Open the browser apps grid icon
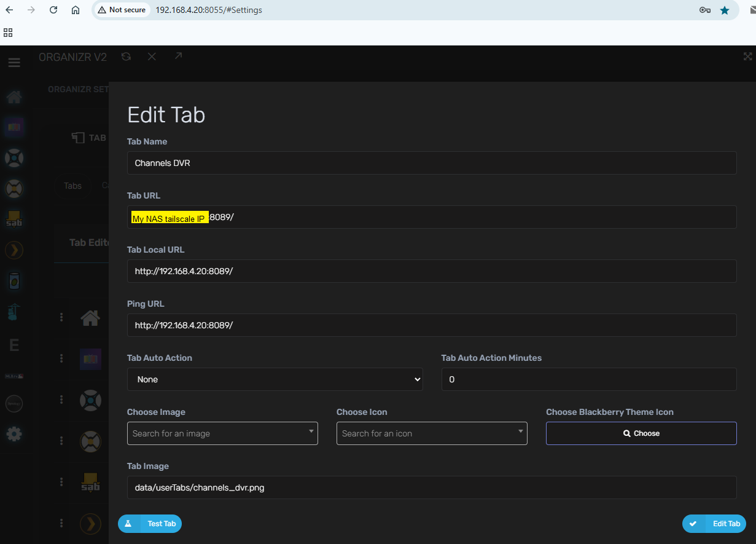 click(x=8, y=33)
